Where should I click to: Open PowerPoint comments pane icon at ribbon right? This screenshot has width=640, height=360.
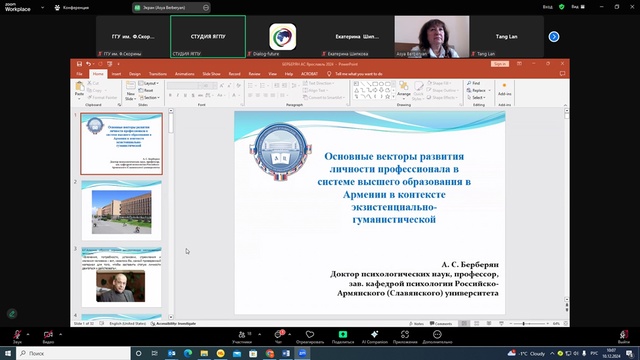(562, 74)
